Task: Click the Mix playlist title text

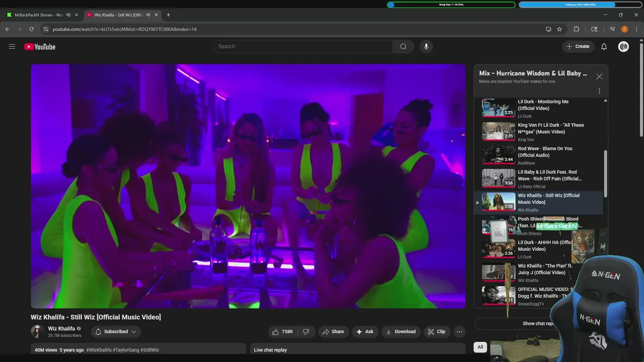Action: tap(533, 73)
